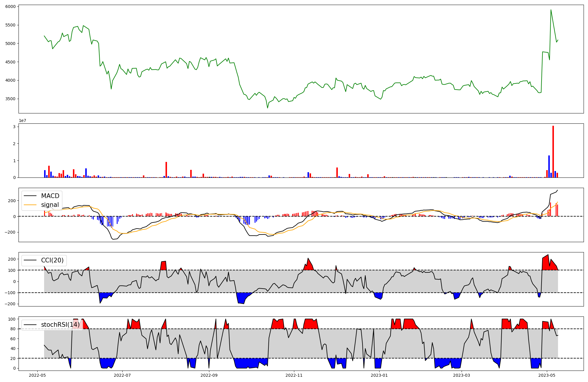Screen dimensions: 588x382
Task: Click the red volume bar near August 2022
Action: pyautogui.click(x=166, y=170)
